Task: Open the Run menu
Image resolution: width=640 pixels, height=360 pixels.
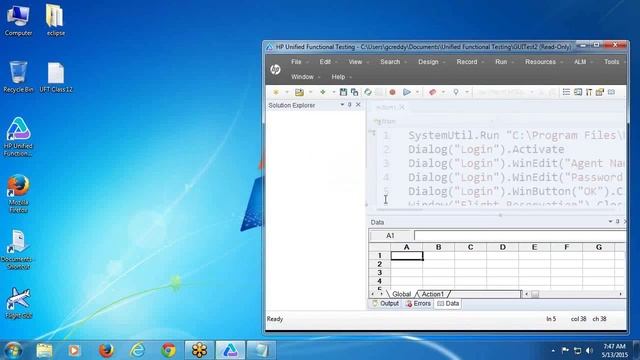Action: tap(501, 62)
